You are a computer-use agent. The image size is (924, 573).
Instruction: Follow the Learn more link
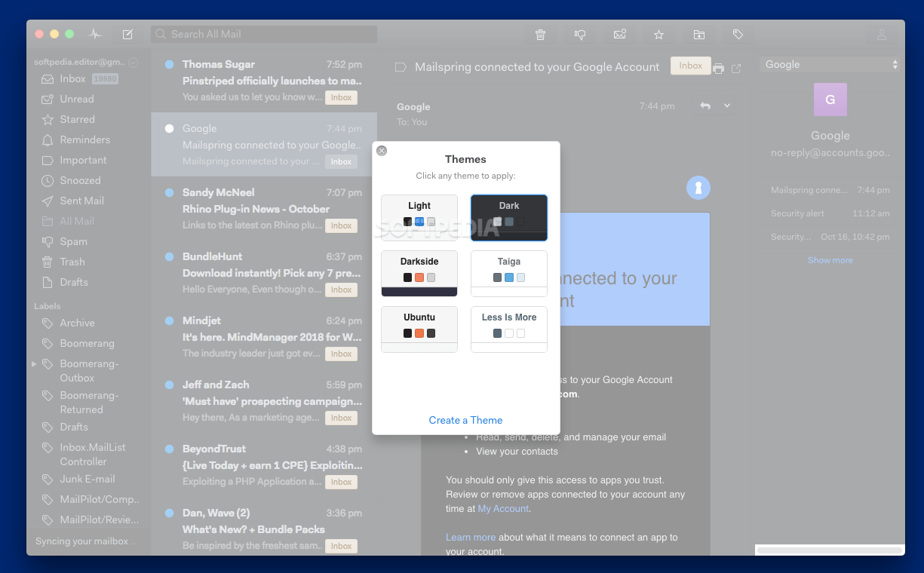click(x=471, y=538)
